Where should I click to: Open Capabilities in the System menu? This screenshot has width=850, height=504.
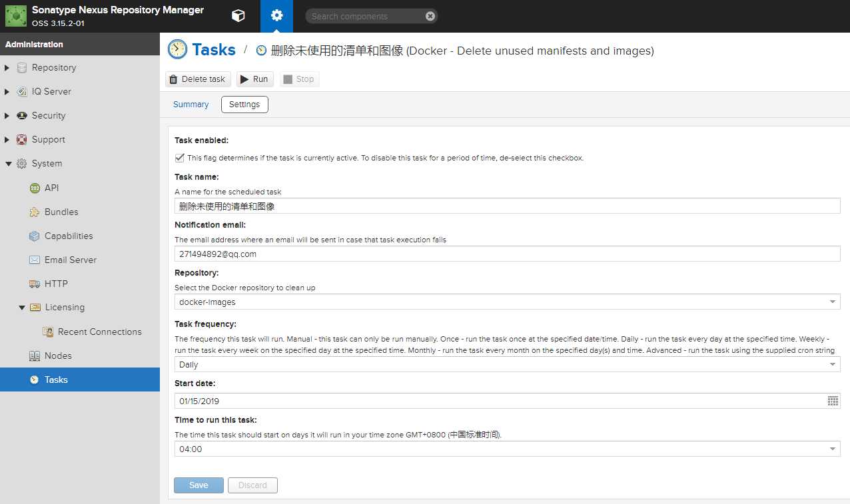[x=68, y=236]
